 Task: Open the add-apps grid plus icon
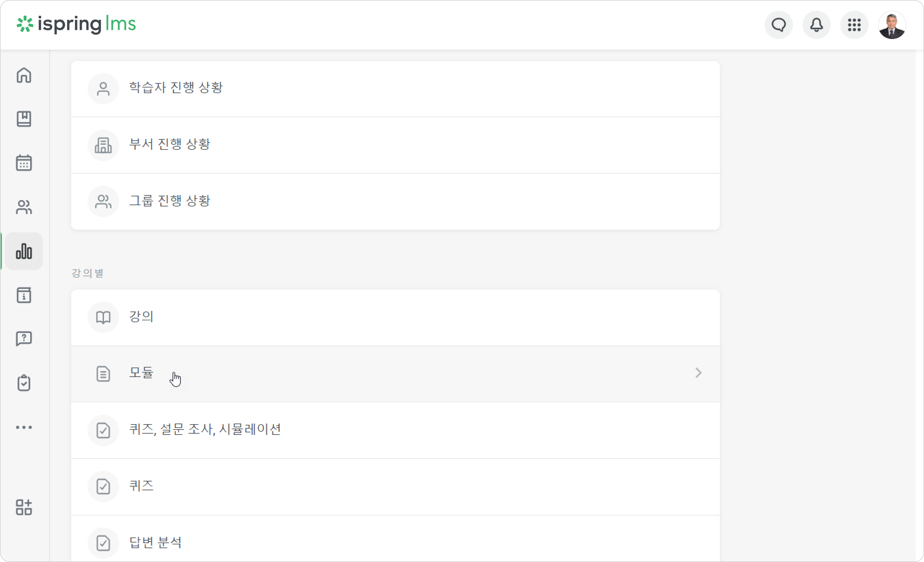(x=24, y=507)
